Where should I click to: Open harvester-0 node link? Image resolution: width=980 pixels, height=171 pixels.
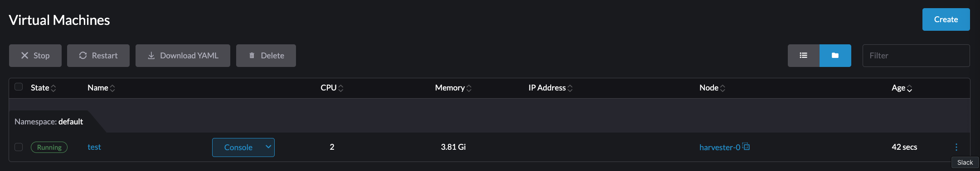720,147
